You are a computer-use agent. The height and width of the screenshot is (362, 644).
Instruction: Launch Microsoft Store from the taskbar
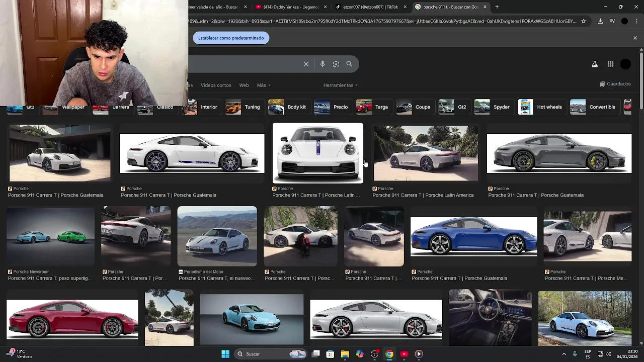[330, 354]
